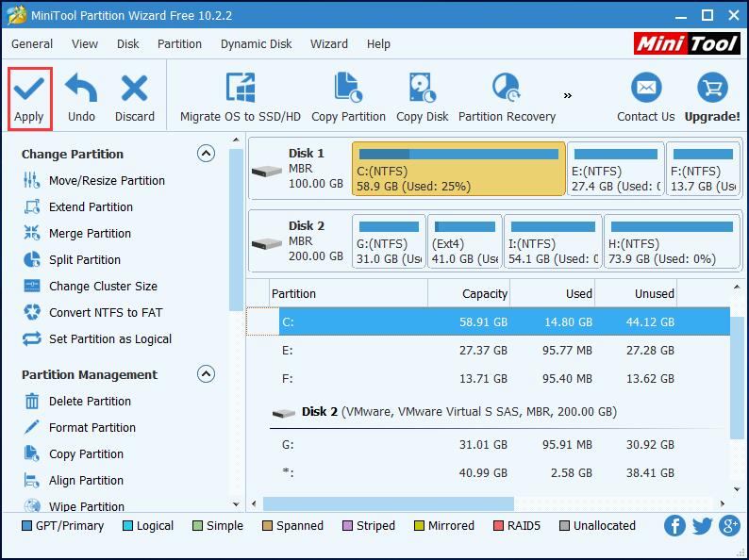Select the C: row in partition list
749x560 pixels.
[489, 321]
